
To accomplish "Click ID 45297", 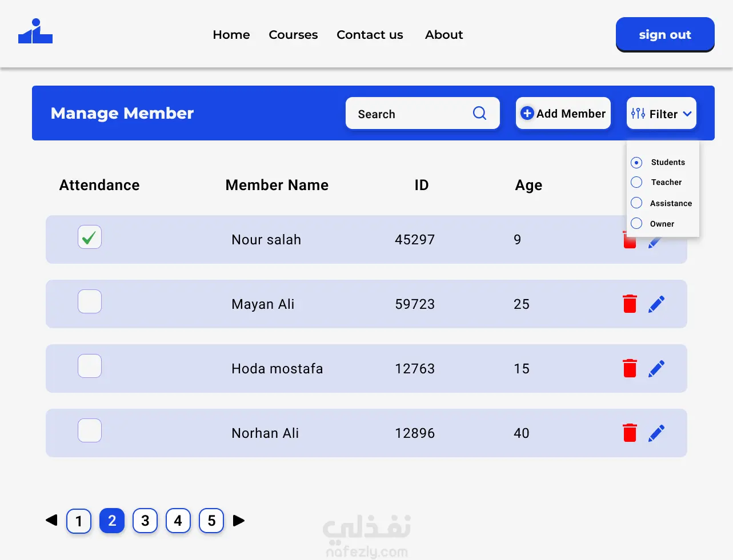I will 415,240.
